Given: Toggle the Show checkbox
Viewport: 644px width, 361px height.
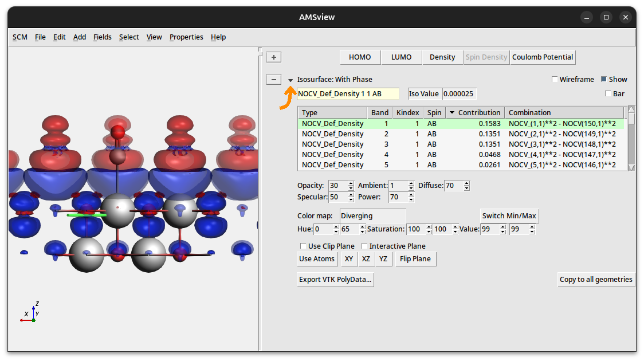Looking at the screenshot, I should [x=604, y=80].
